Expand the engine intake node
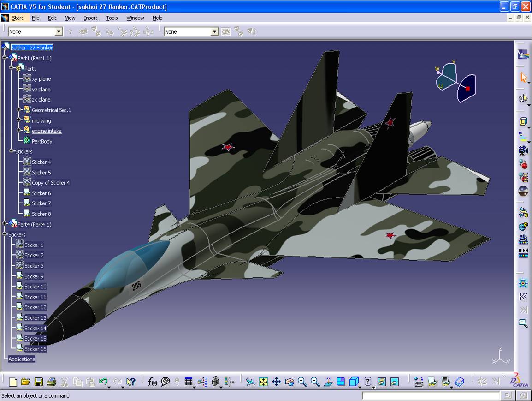This screenshot has height=401, width=532. pyautogui.click(x=18, y=131)
